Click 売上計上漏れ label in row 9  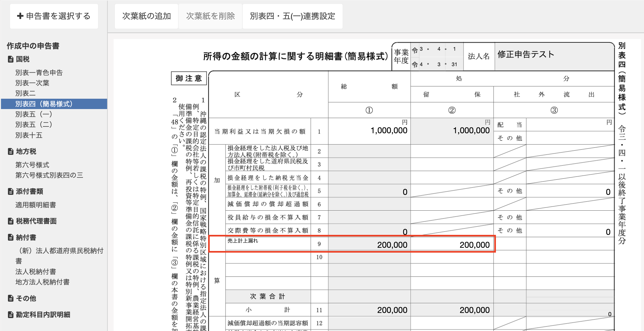coord(243,241)
